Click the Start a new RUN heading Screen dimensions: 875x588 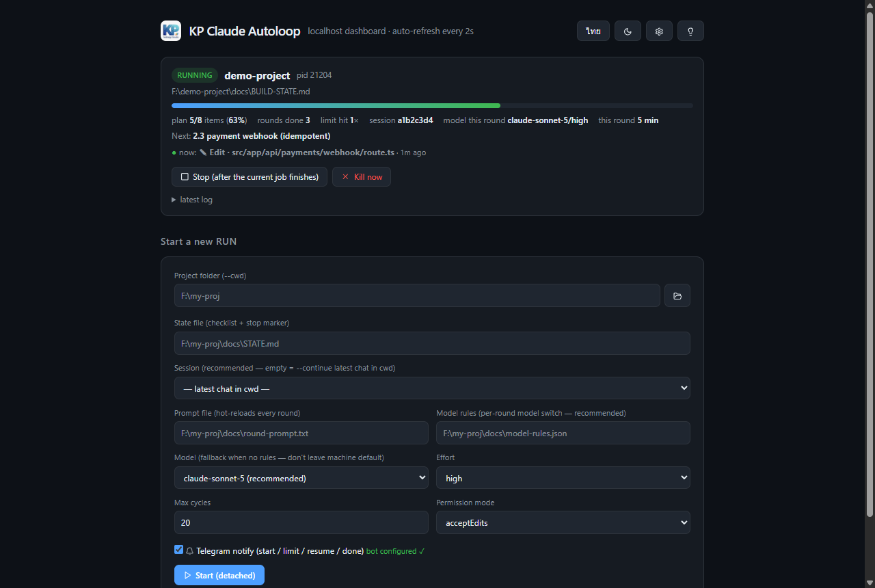coord(198,241)
